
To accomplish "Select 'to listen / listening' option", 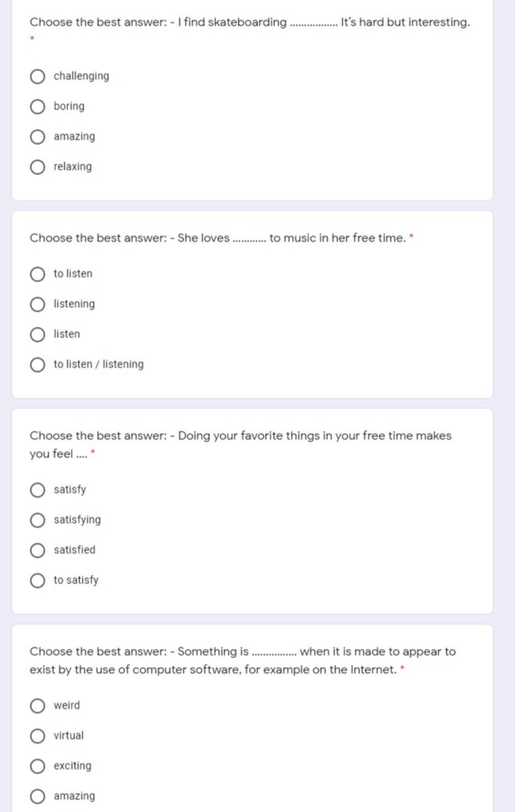I will point(38,365).
